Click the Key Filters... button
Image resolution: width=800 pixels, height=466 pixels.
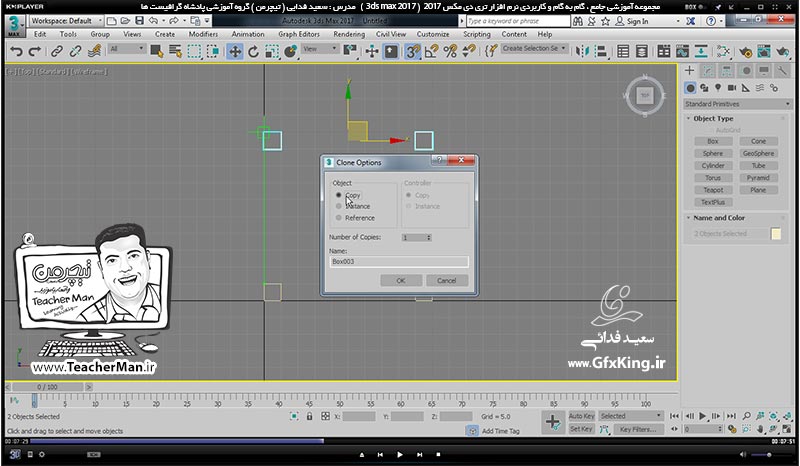pyautogui.click(x=638, y=429)
